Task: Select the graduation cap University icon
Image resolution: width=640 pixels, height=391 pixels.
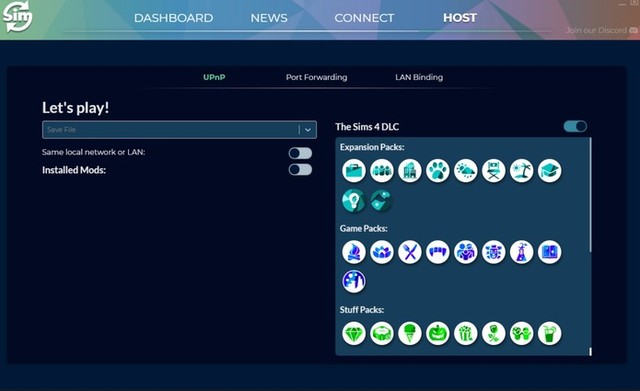Action: [x=549, y=170]
